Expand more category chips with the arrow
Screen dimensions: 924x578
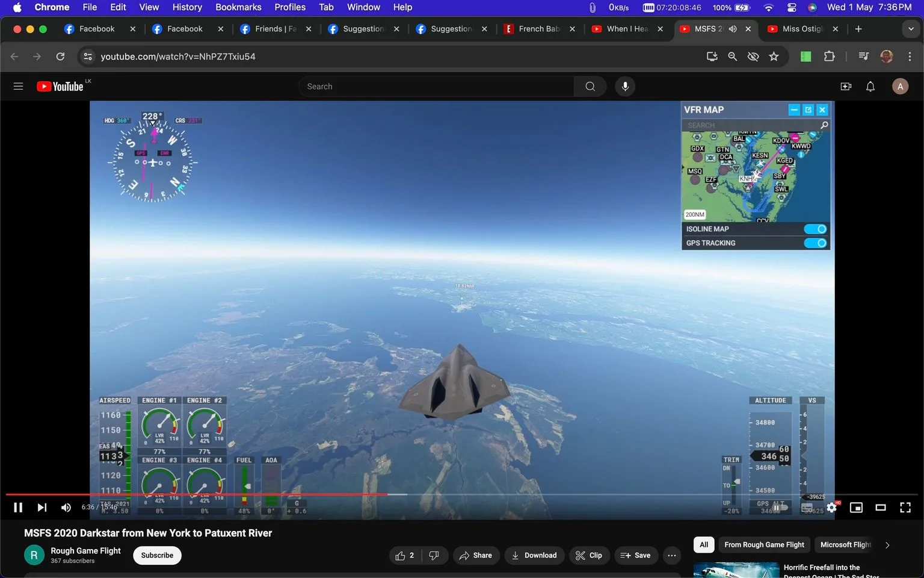(x=887, y=544)
